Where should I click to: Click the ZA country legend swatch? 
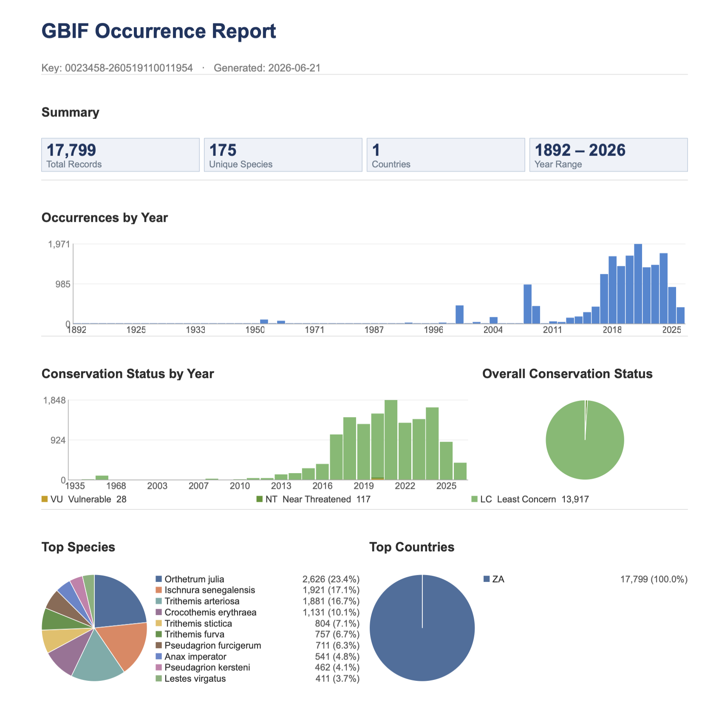tap(487, 579)
